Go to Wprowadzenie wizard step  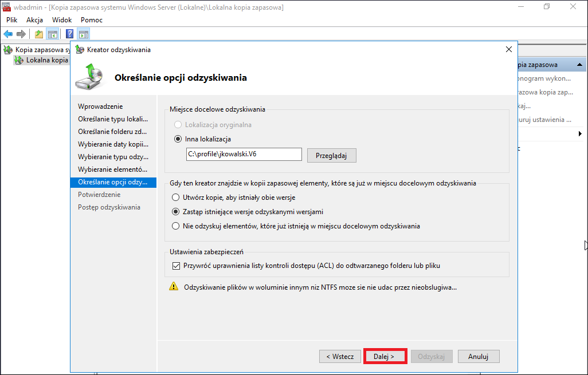[100, 106]
